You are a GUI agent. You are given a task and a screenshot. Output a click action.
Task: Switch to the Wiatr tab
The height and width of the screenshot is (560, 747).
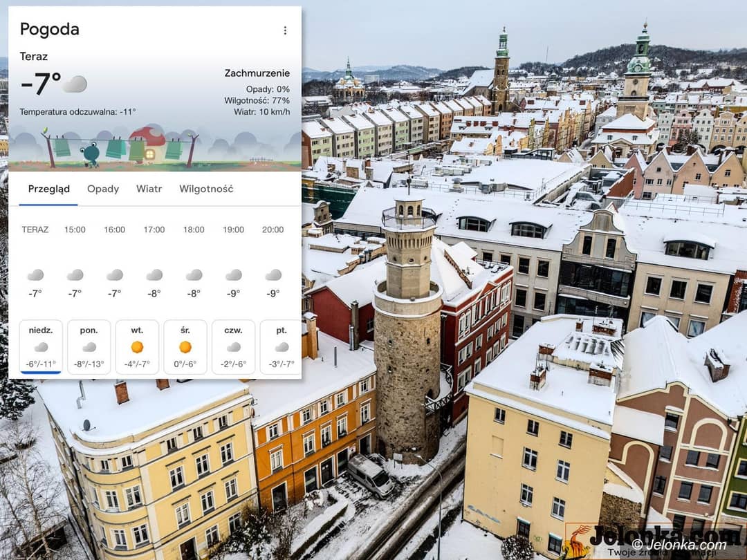point(149,189)
